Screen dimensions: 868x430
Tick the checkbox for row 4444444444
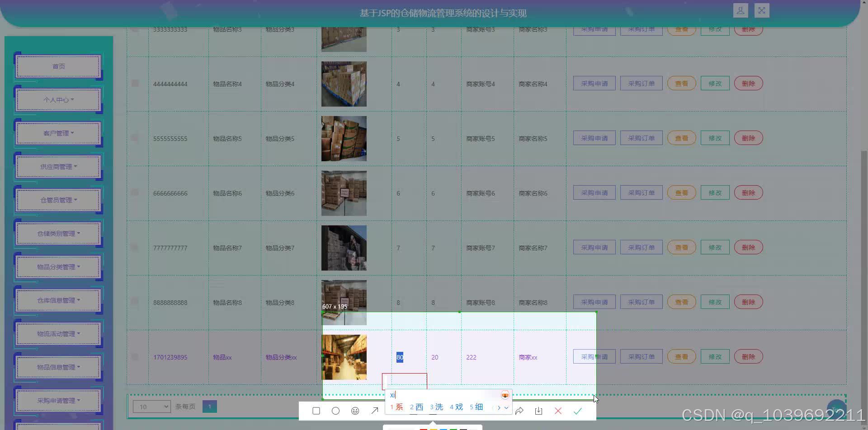(x=135, y=83)
